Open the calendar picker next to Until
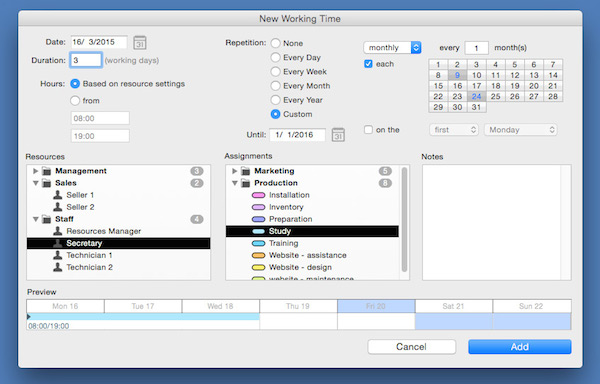Screen dimensions: 600x384 pyautogui.click(x=338, y=135)
